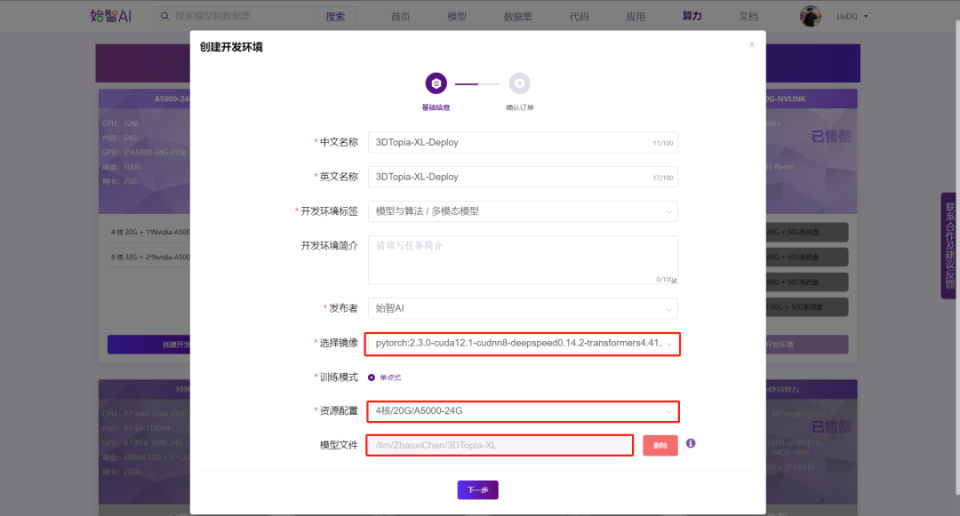Click the 中文名称 input field
The width and height of the screenshot is (960, 516).
click(x=523, y=143)
